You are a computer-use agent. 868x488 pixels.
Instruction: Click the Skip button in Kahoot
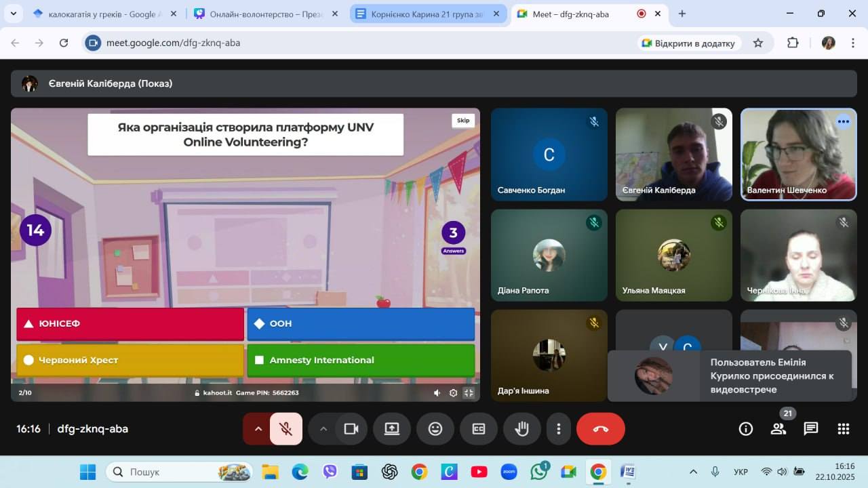coord(463,121)
